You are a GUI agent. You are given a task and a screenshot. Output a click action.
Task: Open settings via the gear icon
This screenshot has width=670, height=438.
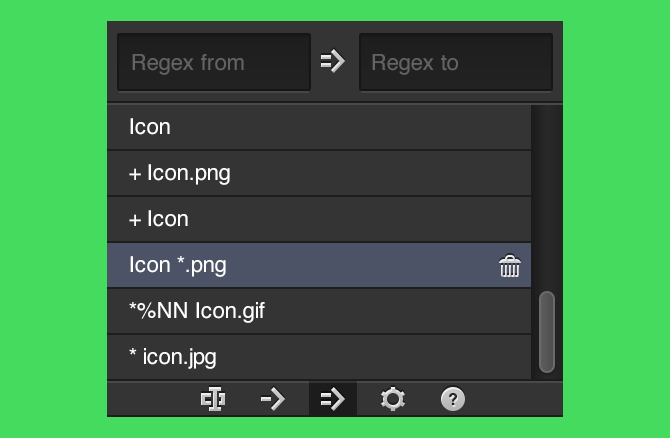[393, 400]
